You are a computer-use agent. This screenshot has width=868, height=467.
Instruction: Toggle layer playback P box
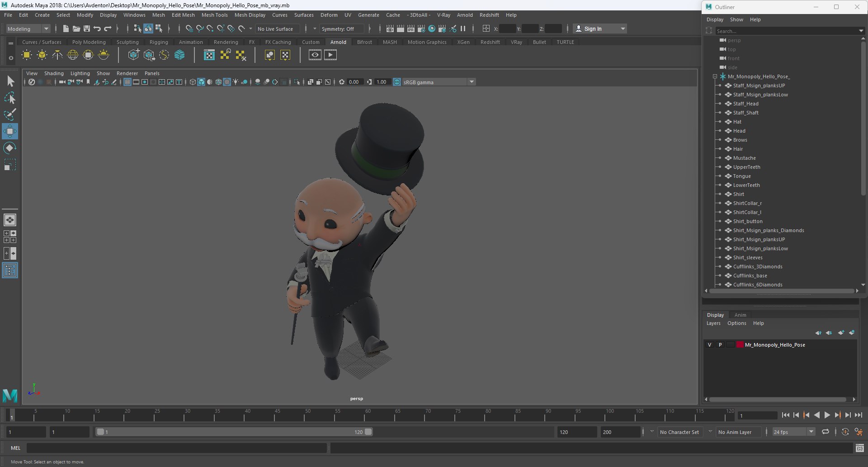(720, 345)
